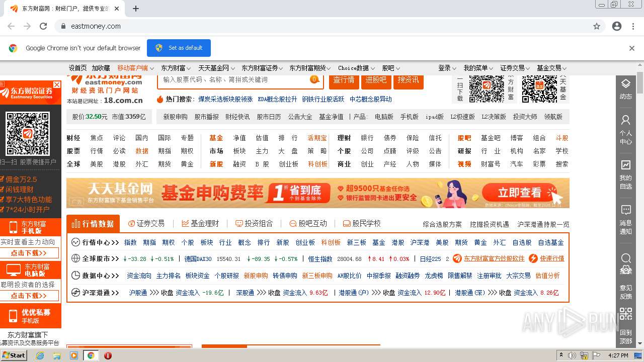Open a new browser tab with plus button

pyautogui.click(x=135, y=9)
